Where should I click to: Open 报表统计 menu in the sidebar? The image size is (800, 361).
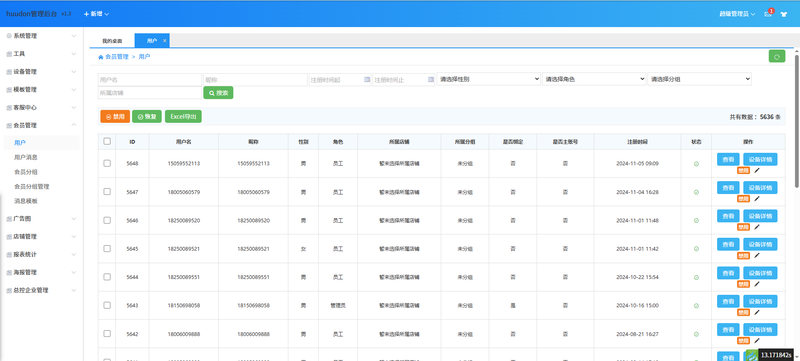coord(41,254)
